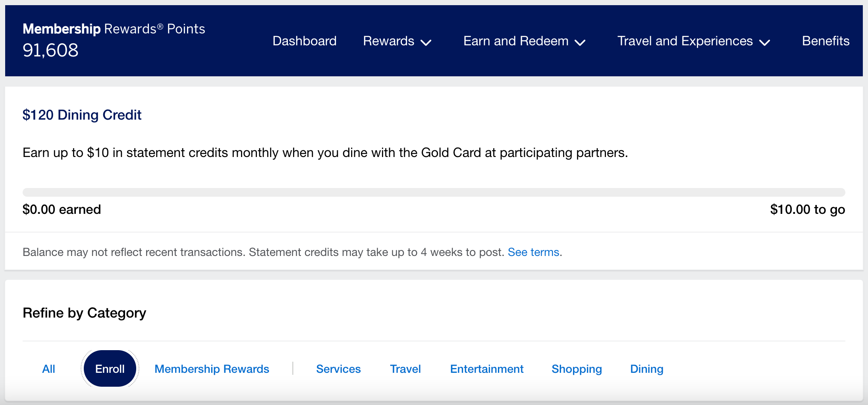Filter benefits by Dining
This screenshot has height=405, width=868.
(646, 369)
